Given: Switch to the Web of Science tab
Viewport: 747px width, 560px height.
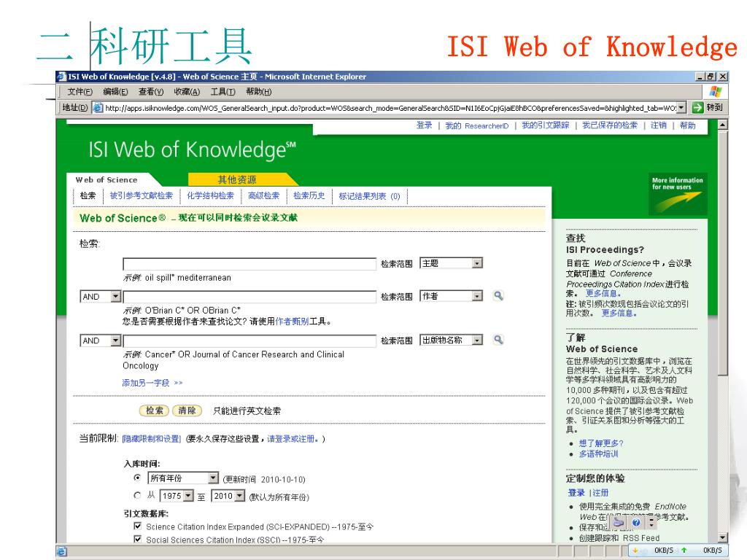Looking at the screenshot, I should click(107, 179).
